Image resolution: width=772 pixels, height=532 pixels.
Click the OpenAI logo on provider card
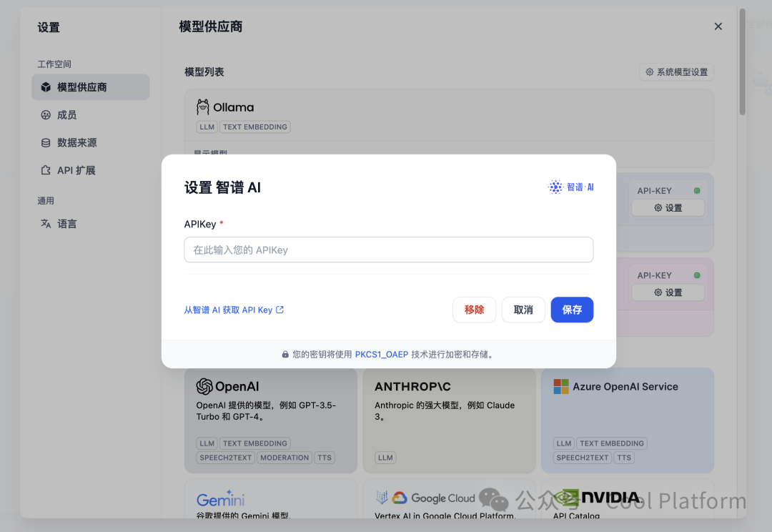204,387
